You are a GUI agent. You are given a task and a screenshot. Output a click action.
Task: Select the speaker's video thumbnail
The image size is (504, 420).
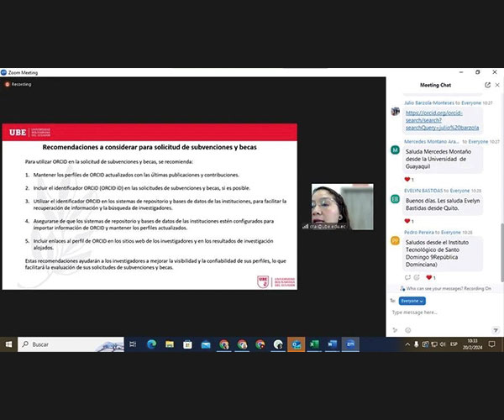[343, 207]
